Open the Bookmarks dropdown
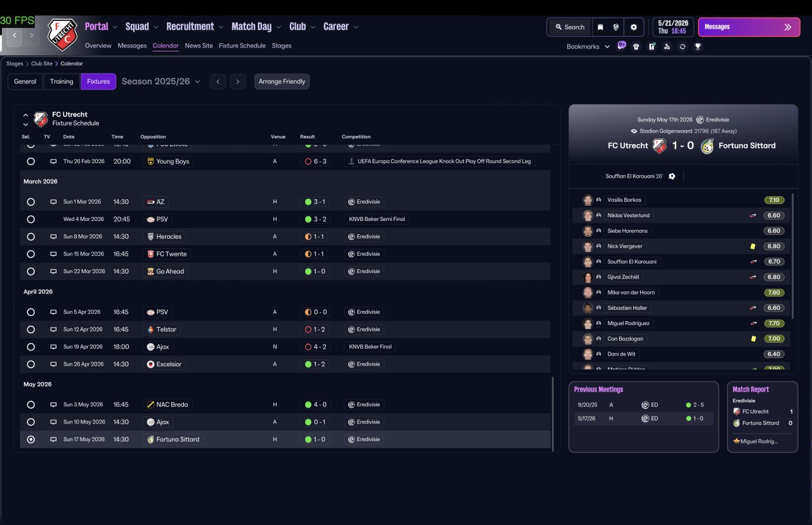 click(x=588, y=46)
